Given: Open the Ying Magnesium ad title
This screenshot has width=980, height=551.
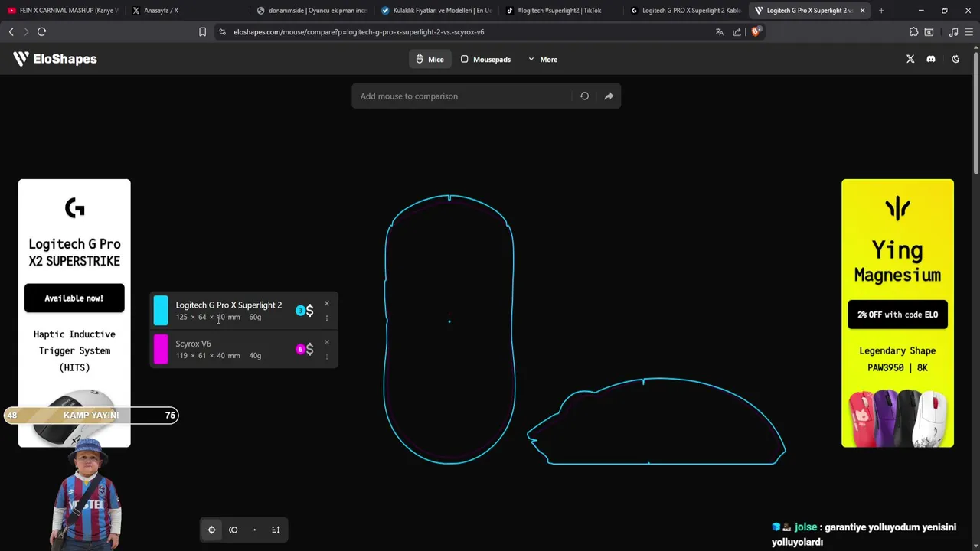Looking at the screenshot, I should pos(897,262).
